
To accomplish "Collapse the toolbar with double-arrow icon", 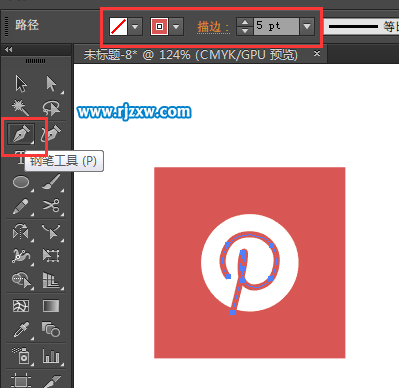I will [9, 49].
